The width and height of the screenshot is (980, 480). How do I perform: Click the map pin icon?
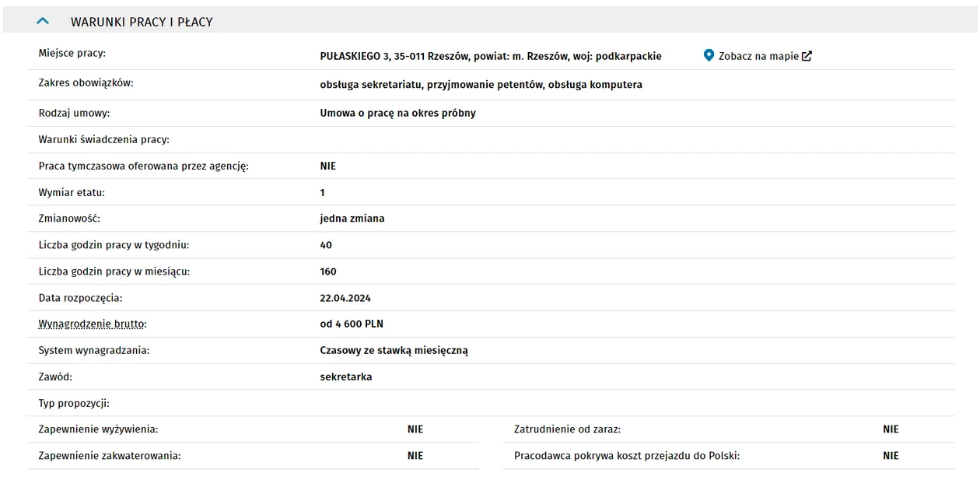[709, 55]
